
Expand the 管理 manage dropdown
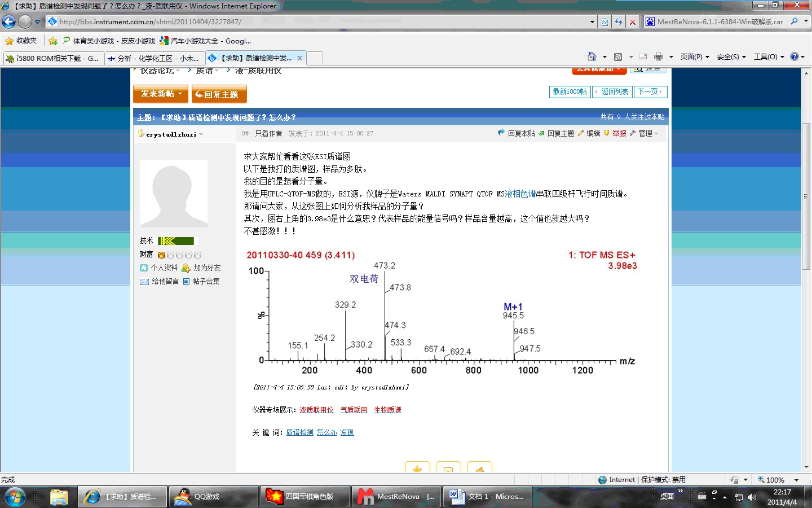[x=648, y=133]
